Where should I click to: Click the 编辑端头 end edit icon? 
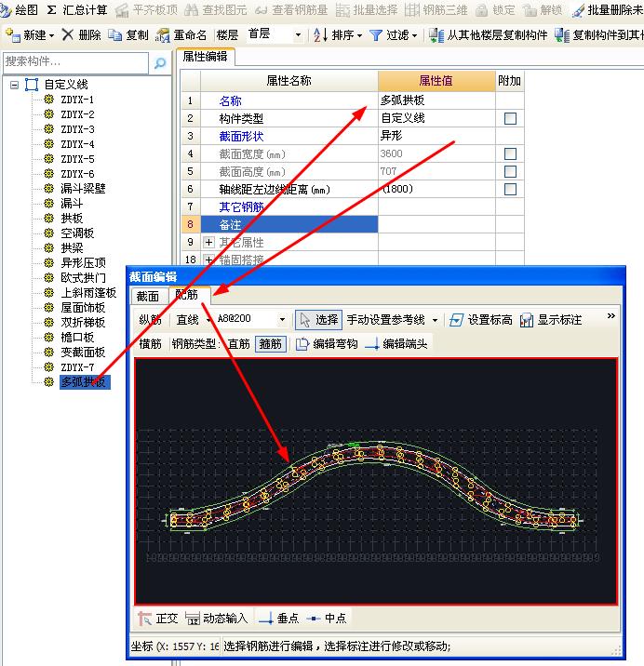tap(372, 344)
